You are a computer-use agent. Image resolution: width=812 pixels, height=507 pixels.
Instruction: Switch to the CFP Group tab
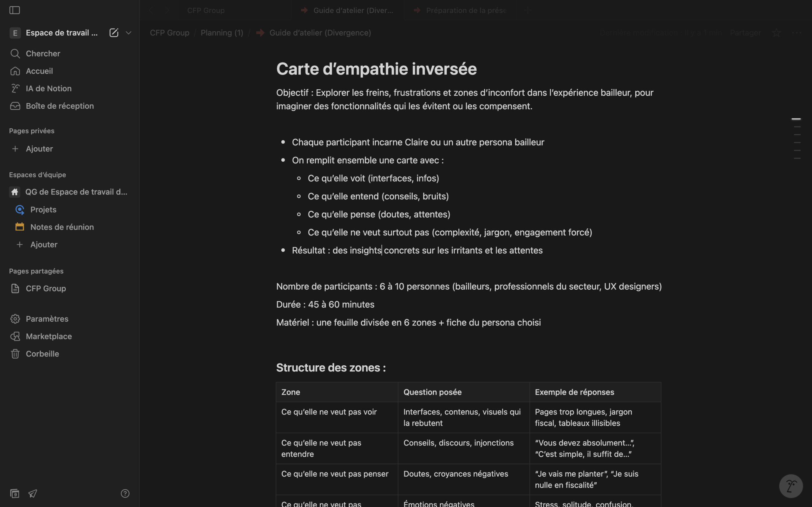206,10
